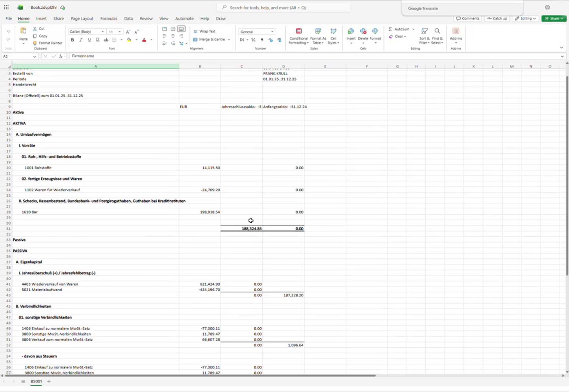
Task: Toggle Underline formatting
Action: pos(89,40)
